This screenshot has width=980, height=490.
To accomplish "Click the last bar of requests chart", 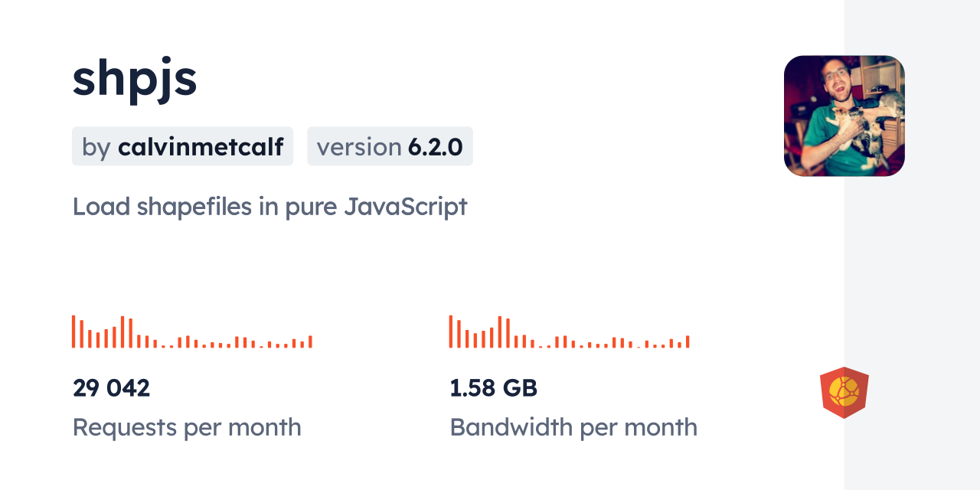I will (x=310, y=341).
